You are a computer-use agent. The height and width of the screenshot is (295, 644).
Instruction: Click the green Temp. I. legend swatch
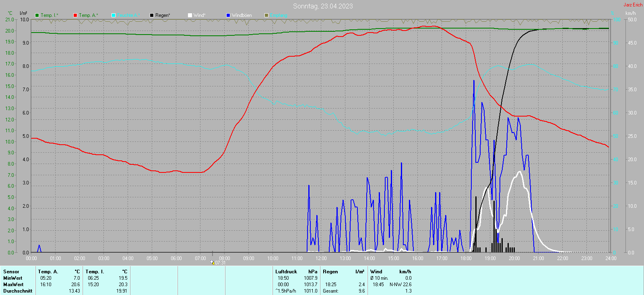tap(37, 15)
